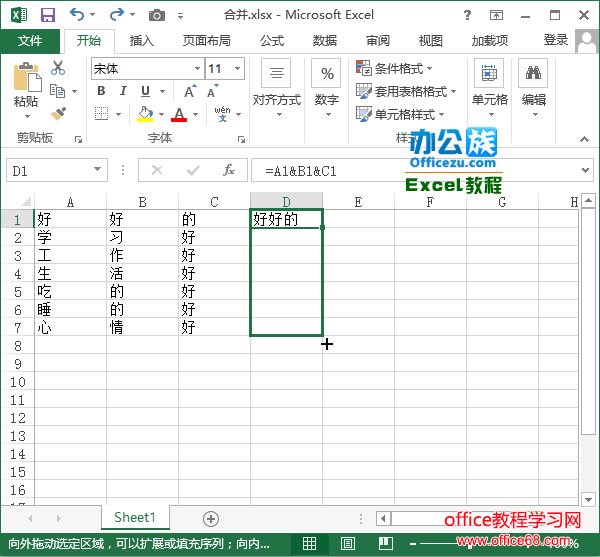600x557 pixels.
Task: Switch to the 视图 View tab
Action: [x=430, y=41]
